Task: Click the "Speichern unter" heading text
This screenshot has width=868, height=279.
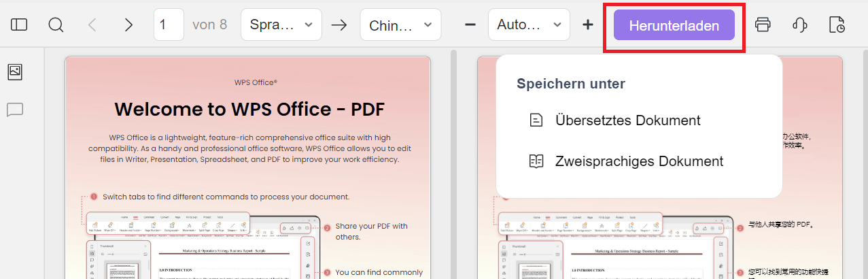Action: pos(571,84)
